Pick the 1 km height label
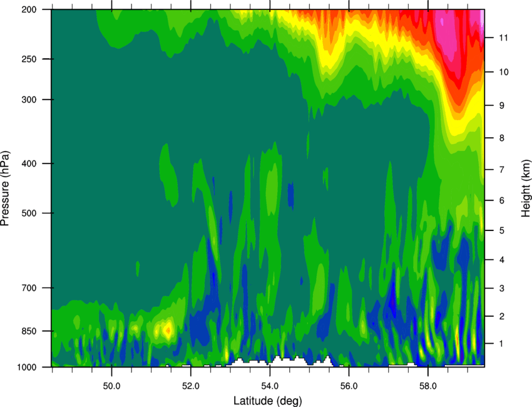This screenshot has height=407, width=532. click(x=501, y=344)
